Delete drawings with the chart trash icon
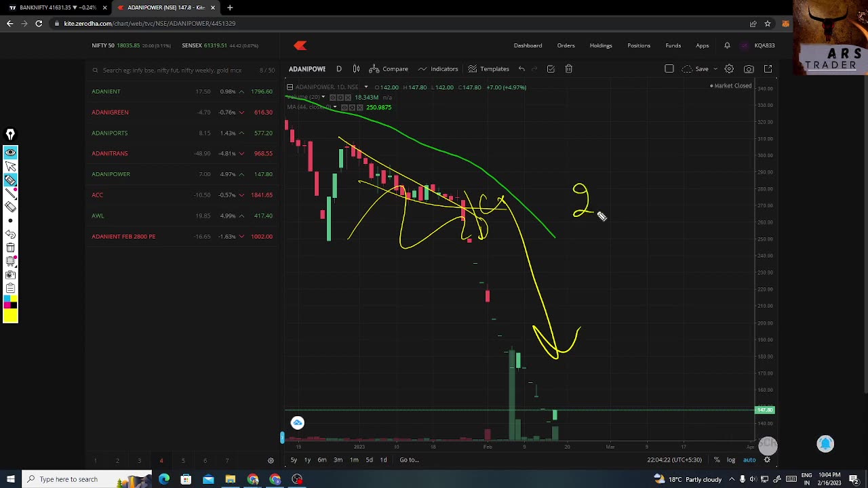This screenshot has width=868, height=488. coord(569,68)
